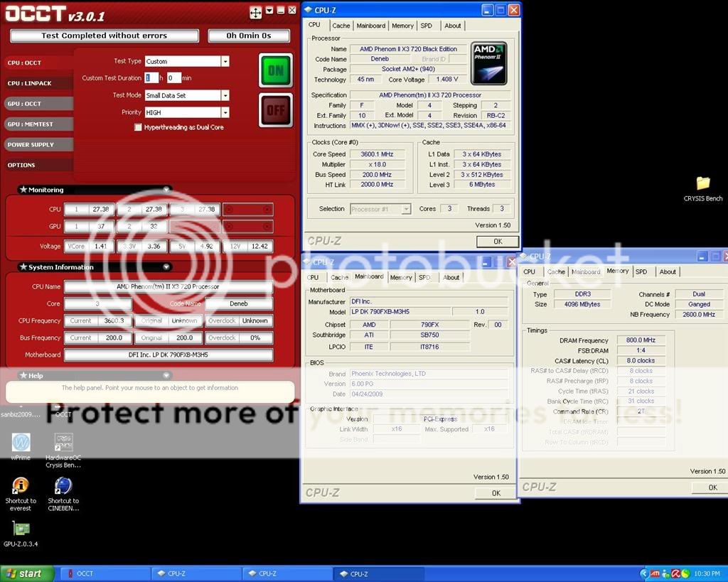Open the Test Type dropdown
The height and width of the screenshot is (582, 728).
pyautogui.click(x=225, y=61)
